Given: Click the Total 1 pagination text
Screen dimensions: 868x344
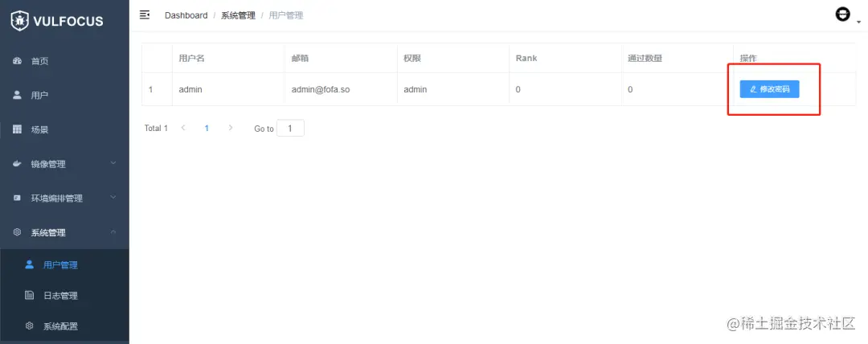Looking at the screenshot, I should point(156,129).
